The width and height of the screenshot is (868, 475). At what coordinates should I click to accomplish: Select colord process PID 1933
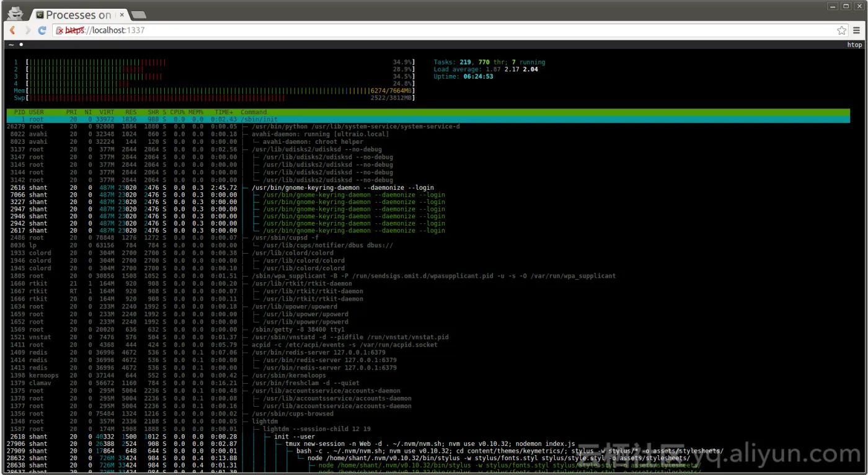pos(428,253)
